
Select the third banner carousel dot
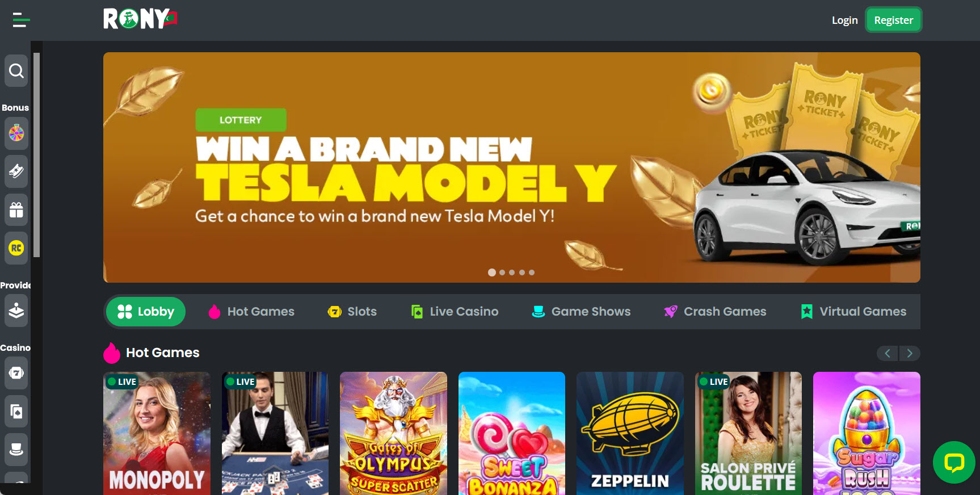[x=512, y=272]
